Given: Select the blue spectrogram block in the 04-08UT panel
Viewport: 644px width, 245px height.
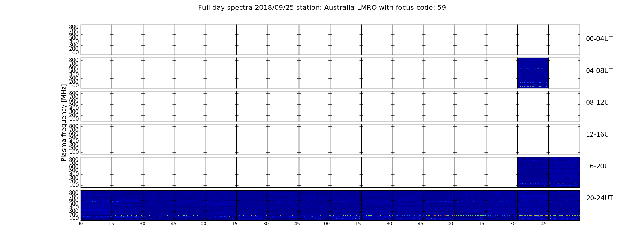Looking at the screenshot, I should 533,73.
